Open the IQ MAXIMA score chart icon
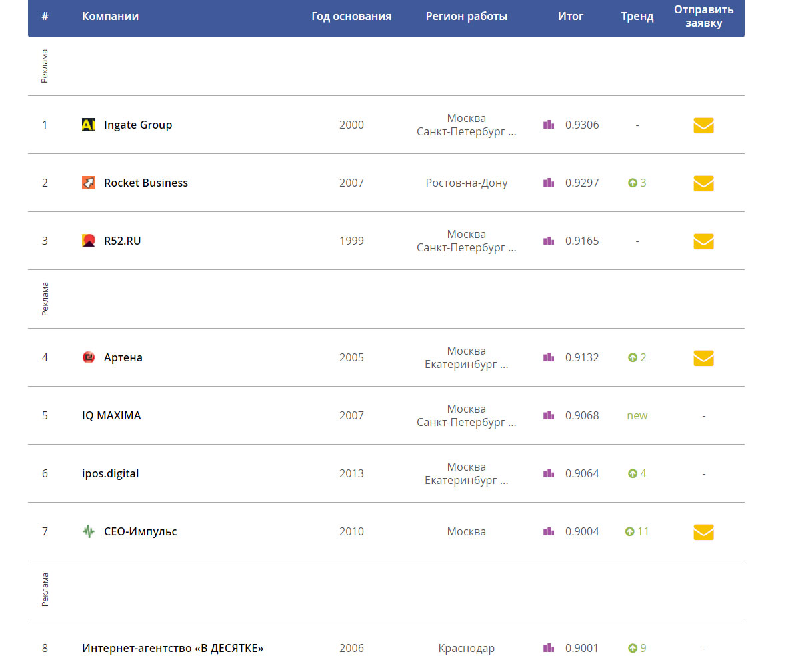The height and width of the screenshot is (672, 786). [549, 415]
